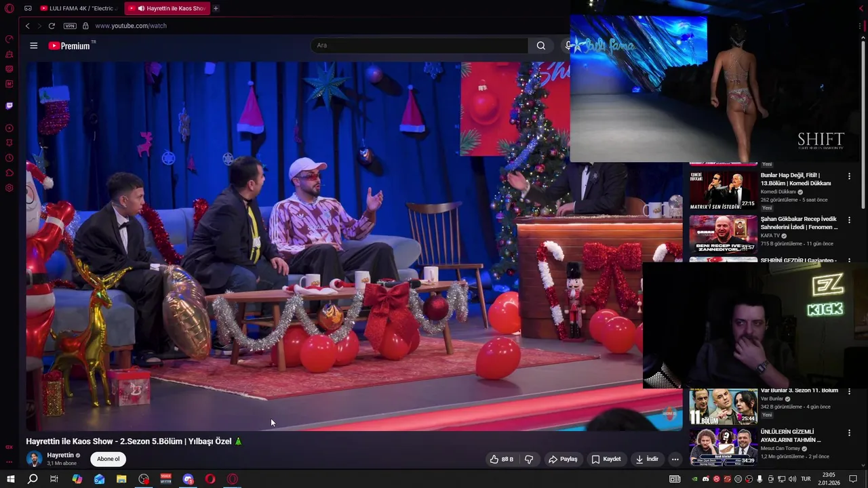The image size is (868, 488).
Task: Open Windows taskbar search
Action: [33, 479]
